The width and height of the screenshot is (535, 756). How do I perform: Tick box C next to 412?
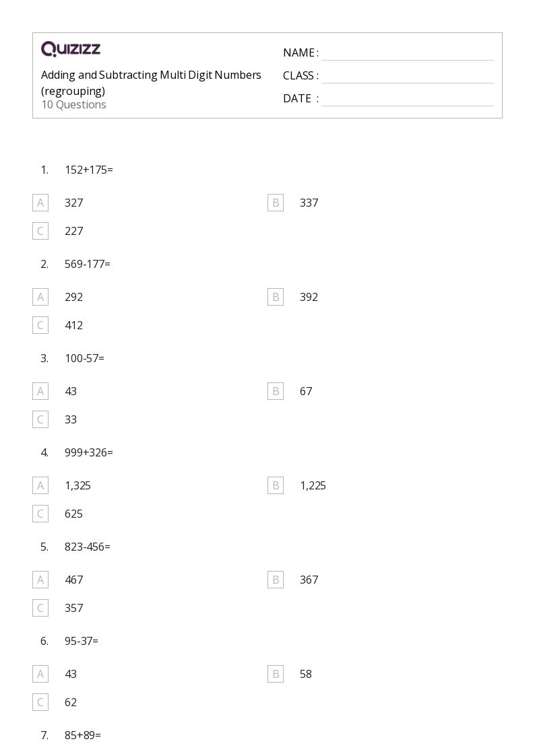40,325
